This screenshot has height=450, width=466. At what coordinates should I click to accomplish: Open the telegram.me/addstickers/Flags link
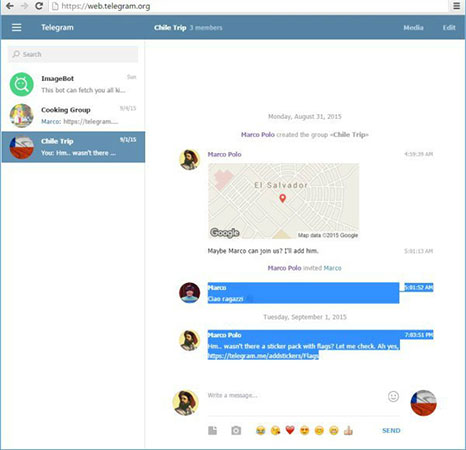[263, 356]
